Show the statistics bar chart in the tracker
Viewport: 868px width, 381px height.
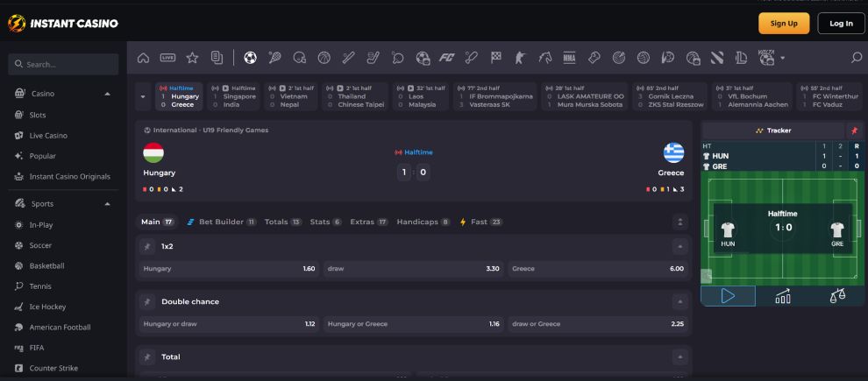click(x=783, y=297)
